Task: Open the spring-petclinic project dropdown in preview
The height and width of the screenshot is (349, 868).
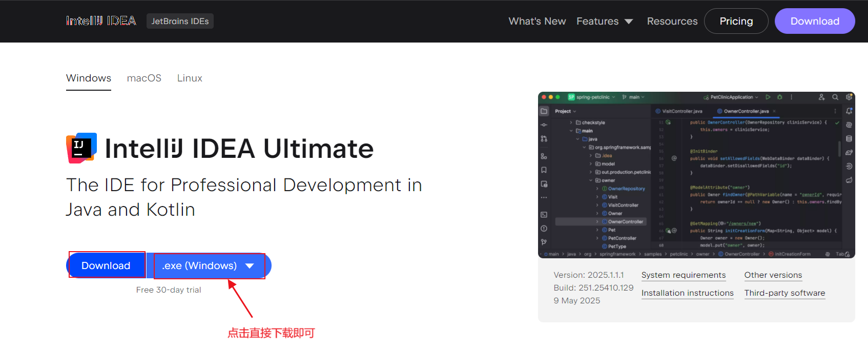Action: click(x=592, y=97)
